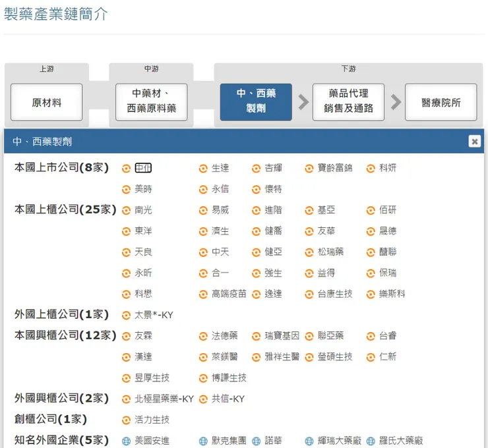Click the globe icon beside 輝瑞大藥廠

pos(309,441)
